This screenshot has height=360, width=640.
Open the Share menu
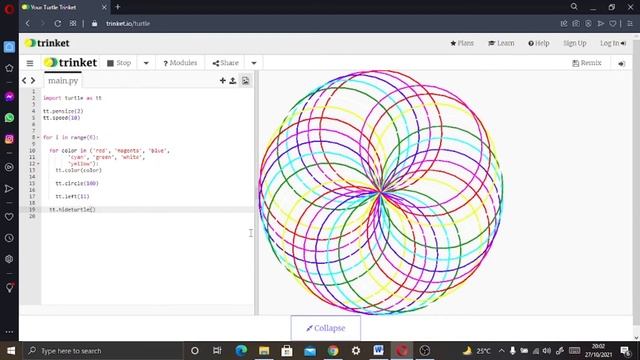pyautogui.click(x=225, y=63)
